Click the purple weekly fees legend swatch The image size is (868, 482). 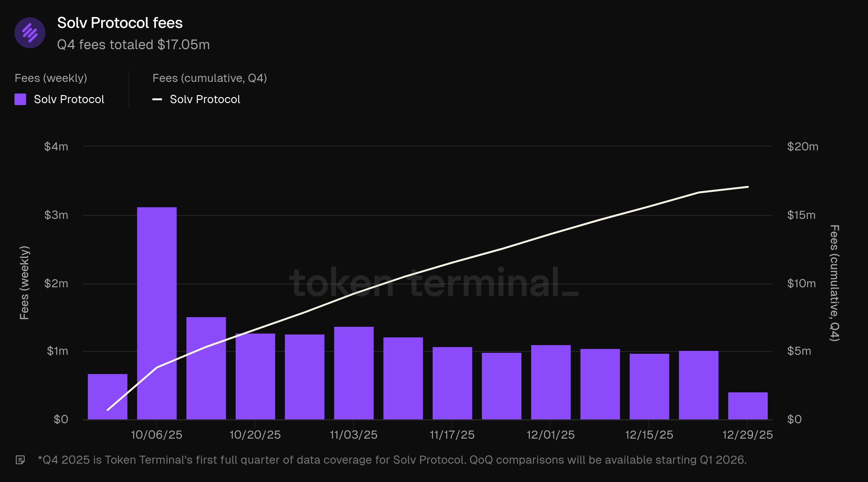(x=20, y=99)
